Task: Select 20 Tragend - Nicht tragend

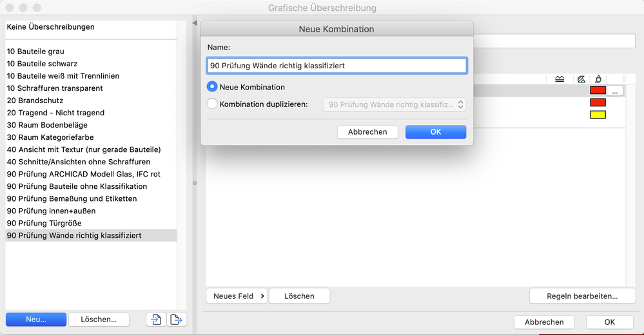Action: click(x=91, y=113)
